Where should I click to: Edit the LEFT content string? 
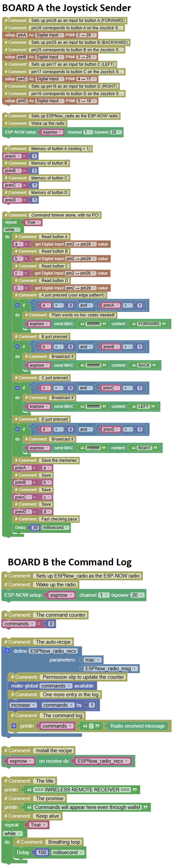pyautogui.click(x=143, y=407)
